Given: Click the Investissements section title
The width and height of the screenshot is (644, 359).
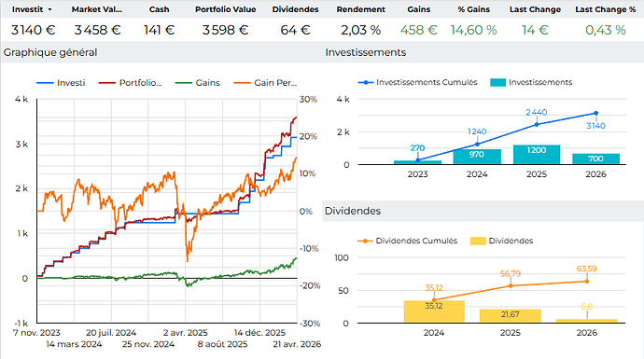Looking at the screenshot, I should 366,52.
